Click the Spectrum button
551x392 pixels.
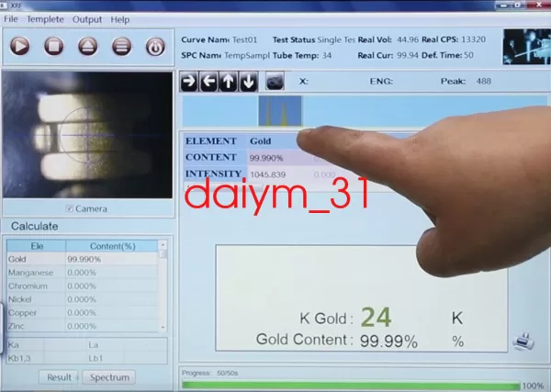pos(109,377)
